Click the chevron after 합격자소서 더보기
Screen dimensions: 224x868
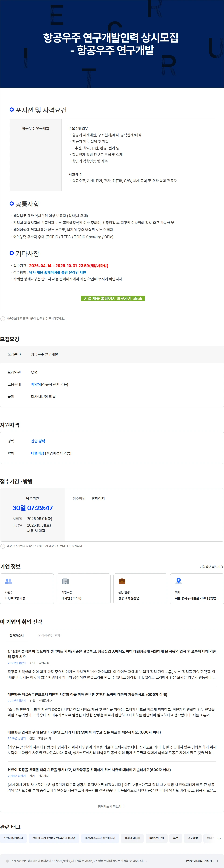(x=124, y=806)
